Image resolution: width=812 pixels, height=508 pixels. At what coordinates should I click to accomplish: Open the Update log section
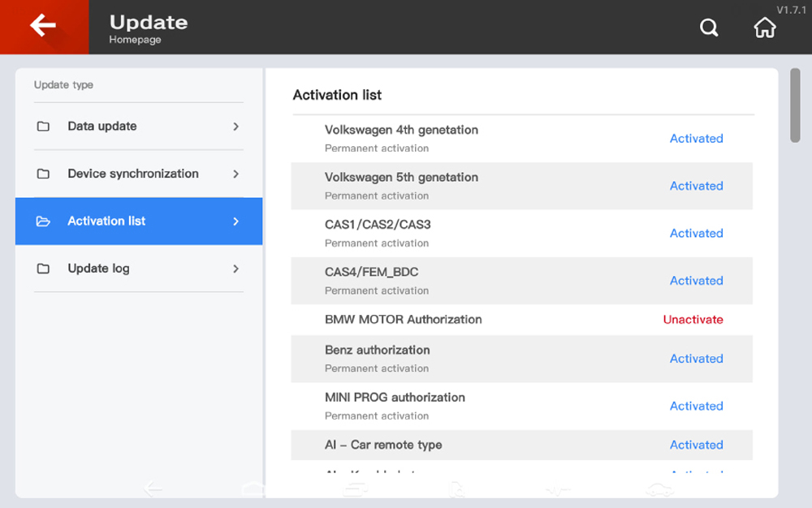point(139,269)
